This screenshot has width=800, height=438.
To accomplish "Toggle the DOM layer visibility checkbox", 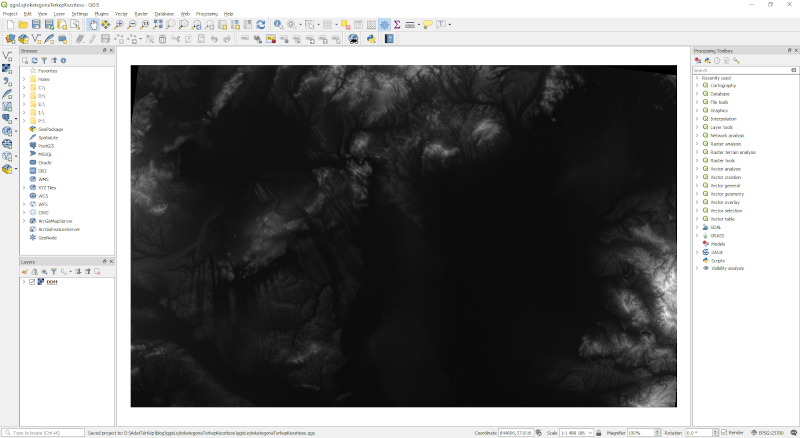I will pyautogui.click(x=32, y=282).
